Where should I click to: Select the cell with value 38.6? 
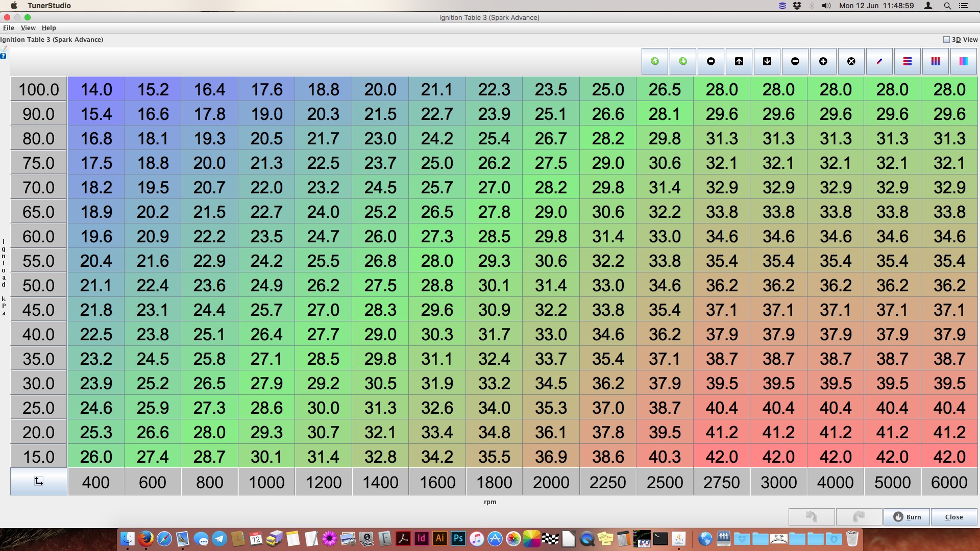point(608,457)
